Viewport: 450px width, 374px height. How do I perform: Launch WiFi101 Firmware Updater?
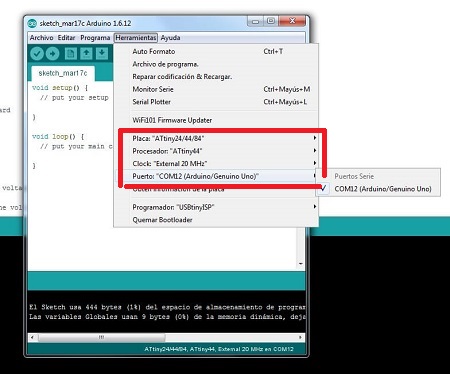[216, 120]
